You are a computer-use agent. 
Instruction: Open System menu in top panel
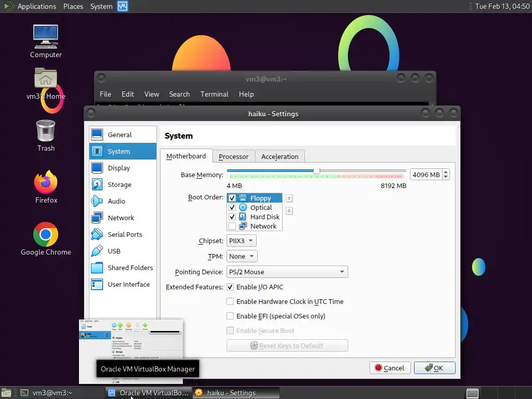(101, 6)
